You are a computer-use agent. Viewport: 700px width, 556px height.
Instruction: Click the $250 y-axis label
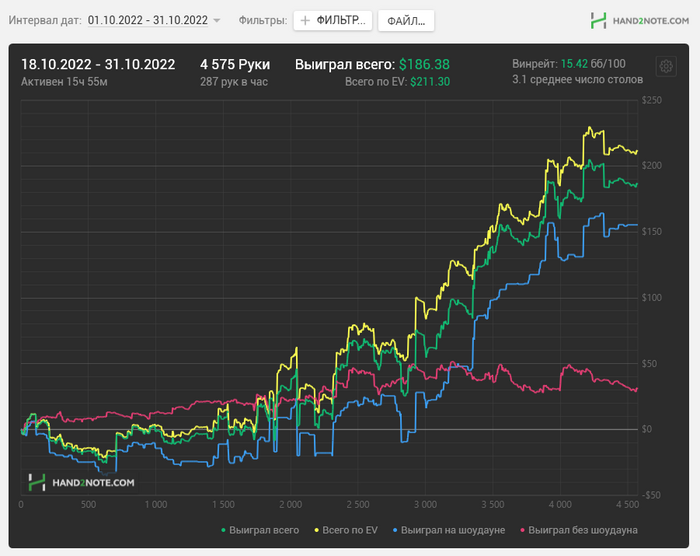click(x=651, y=100)
